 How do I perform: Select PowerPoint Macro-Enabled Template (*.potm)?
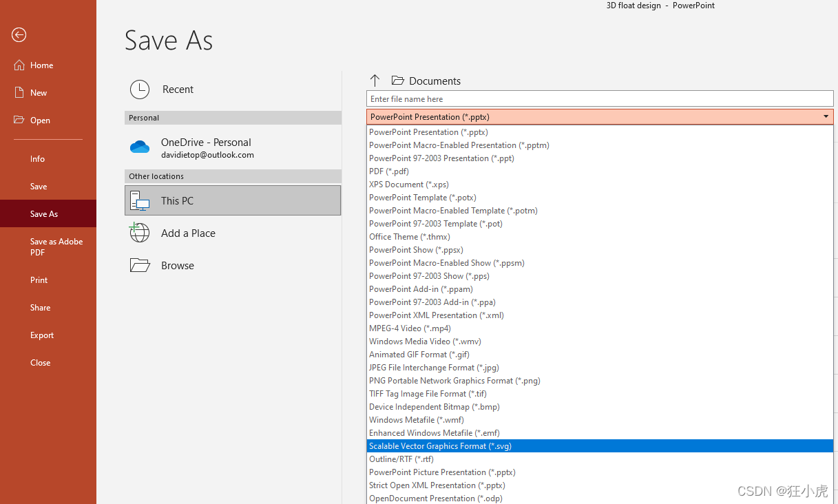point(600,210)
